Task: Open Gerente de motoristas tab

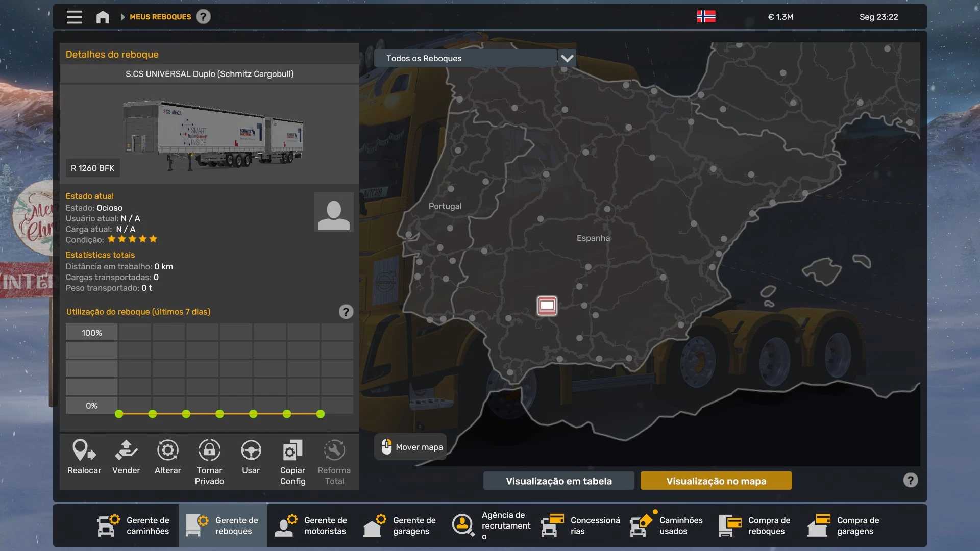Action: tap(311, 525)
